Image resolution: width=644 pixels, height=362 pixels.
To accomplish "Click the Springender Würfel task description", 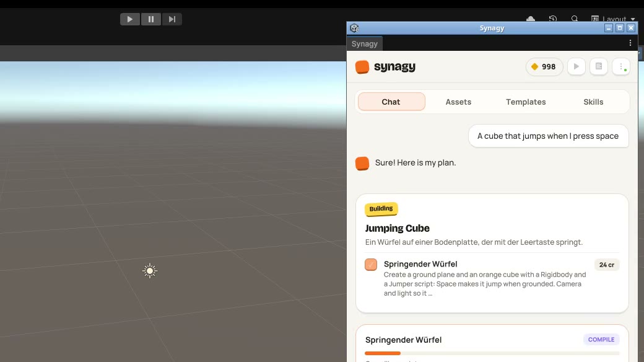I will tap(485, 284).
